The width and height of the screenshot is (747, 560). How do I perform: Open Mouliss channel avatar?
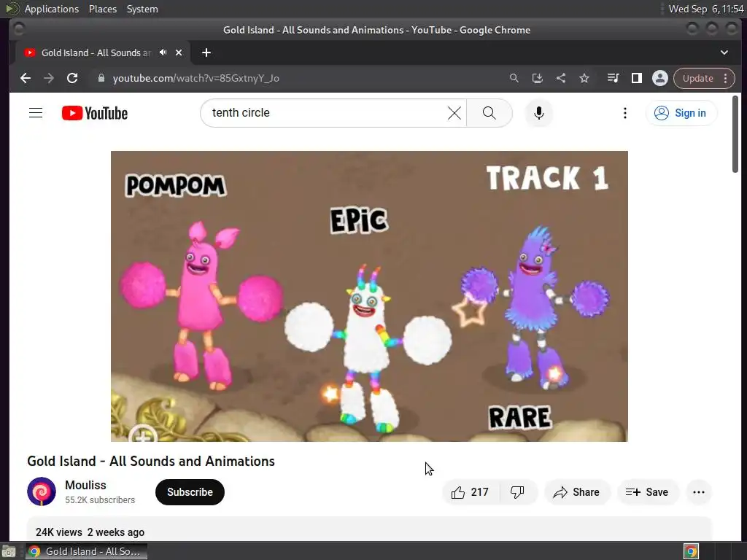(x=42, y=491)
